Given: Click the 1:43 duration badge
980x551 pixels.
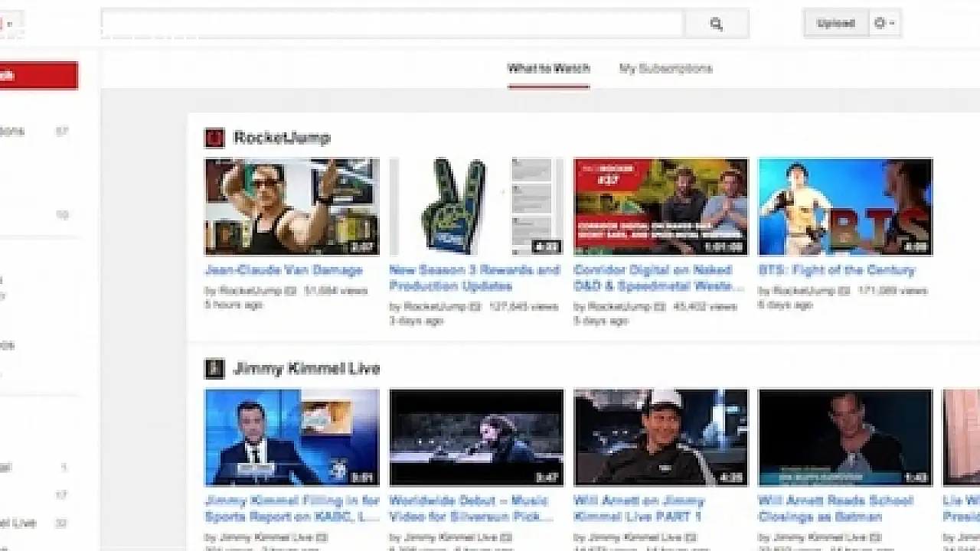Looking at the screenshot, I should pos(916,478).
